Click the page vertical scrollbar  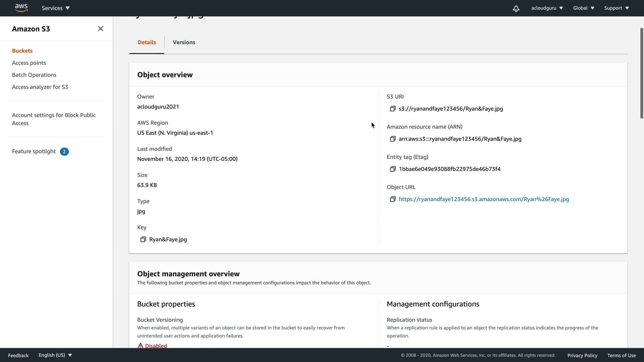pyautogui.click(x=641, y=74)
